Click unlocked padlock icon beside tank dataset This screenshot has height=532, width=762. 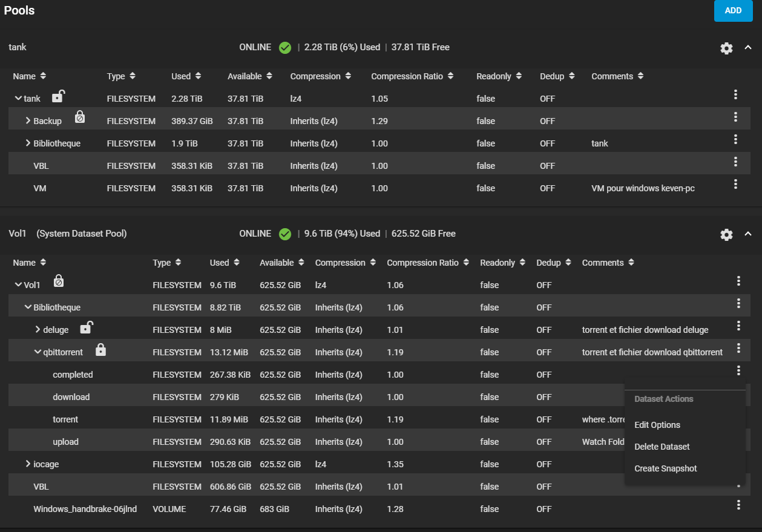click(58, 96)
